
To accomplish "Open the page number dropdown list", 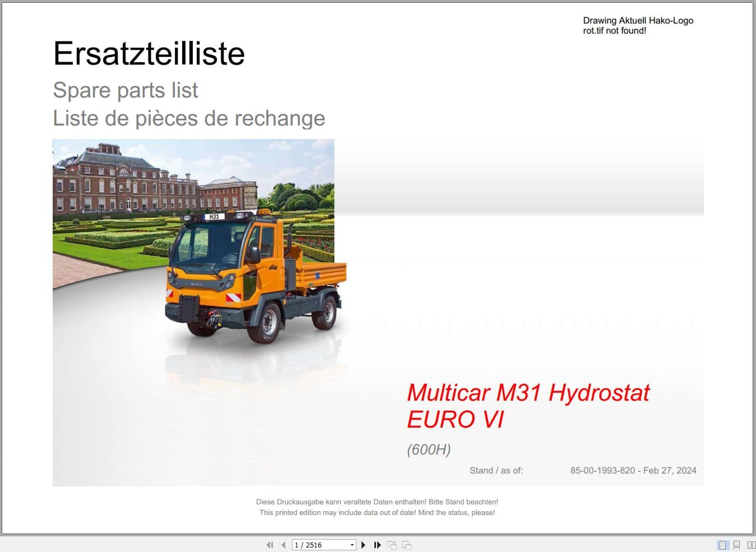I will tap(353, 544).
